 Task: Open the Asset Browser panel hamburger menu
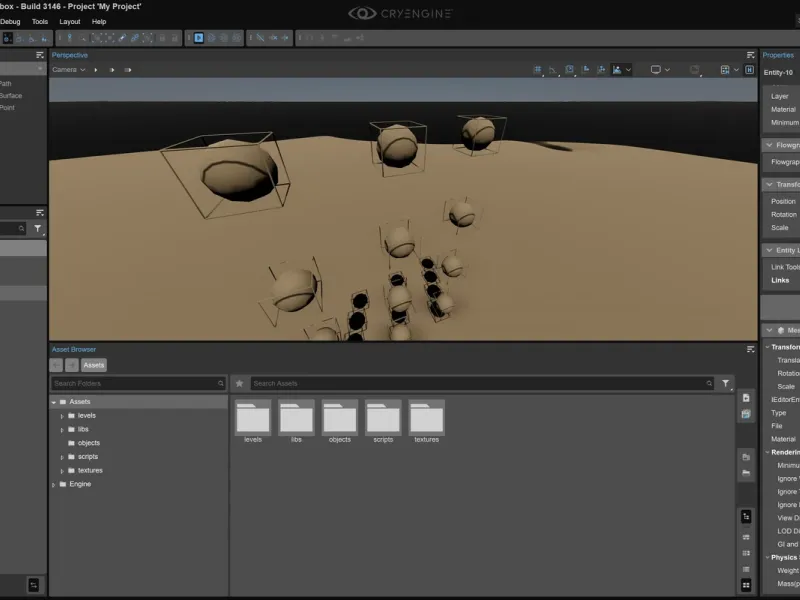click(751, 349)
